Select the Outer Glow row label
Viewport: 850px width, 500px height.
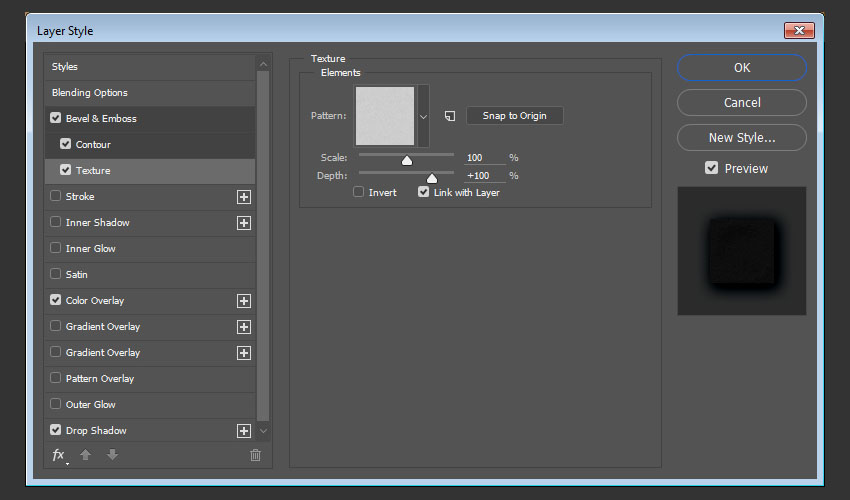point(91,405)
